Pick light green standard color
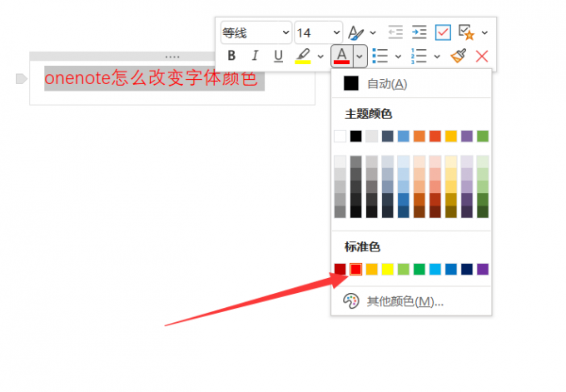566x392 pixels. (404, 269)
